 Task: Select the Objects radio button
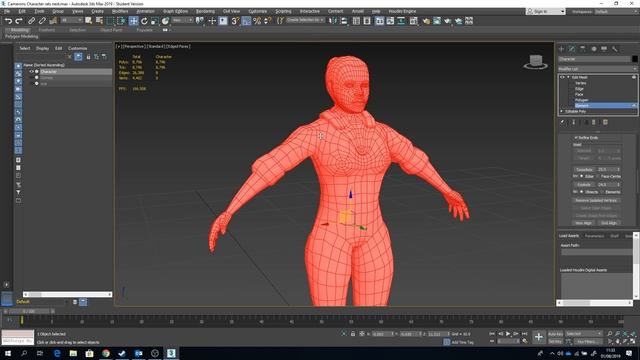pos(582,192)
